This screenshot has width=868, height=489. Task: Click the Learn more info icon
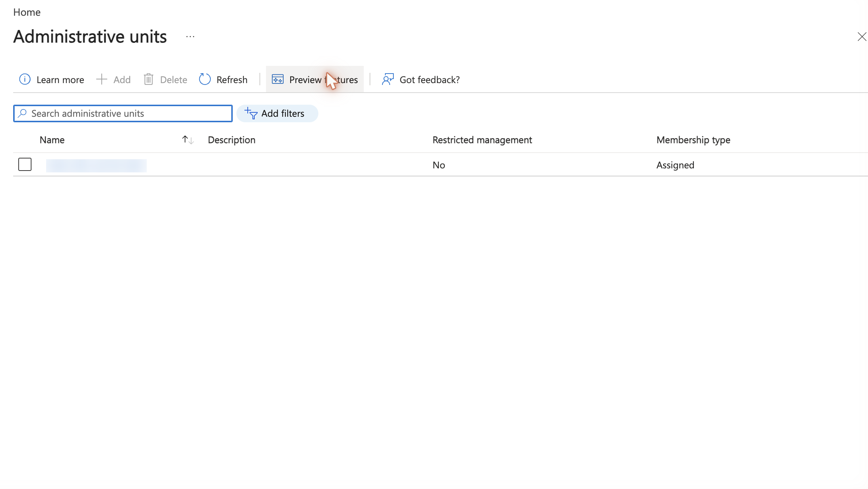25,79
